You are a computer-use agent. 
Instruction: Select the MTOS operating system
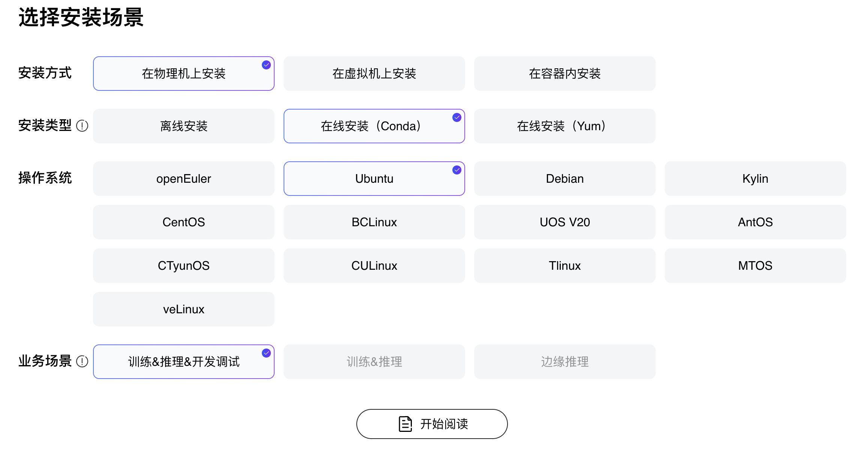tap(755, 266)
